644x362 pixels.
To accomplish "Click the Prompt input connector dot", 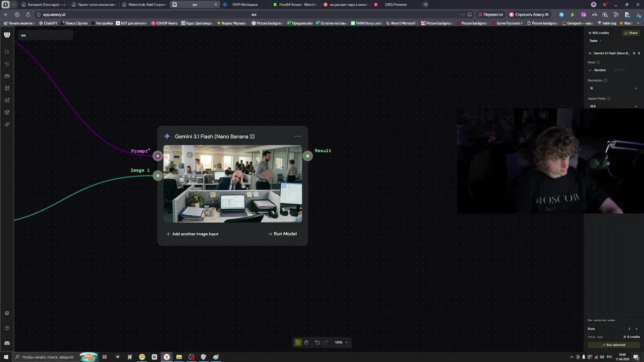I will click(x=158, y=156).
